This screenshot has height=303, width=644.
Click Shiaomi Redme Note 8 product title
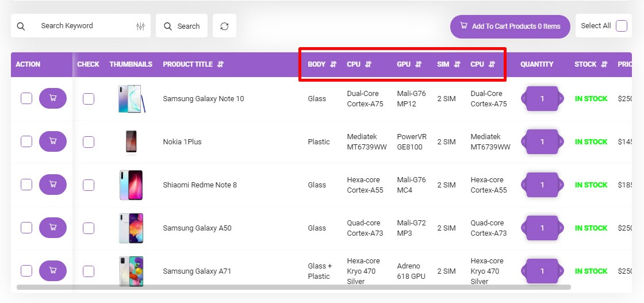[x=200, y=185]
